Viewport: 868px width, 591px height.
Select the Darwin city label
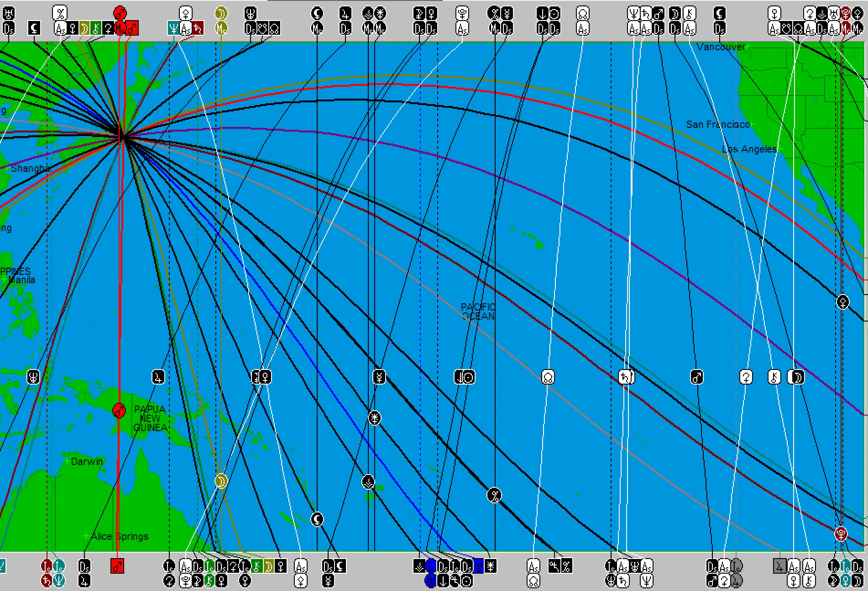tap(87, 461)
